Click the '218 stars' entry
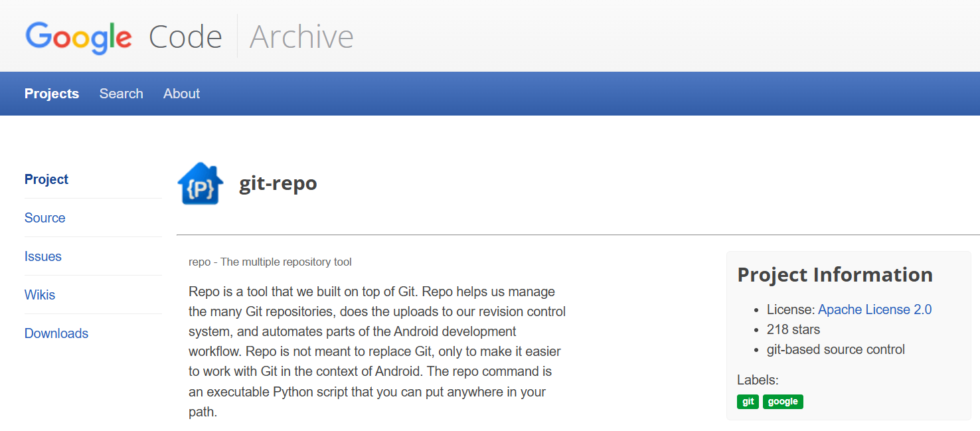The image size is (980, 431). tap(793, 329)
